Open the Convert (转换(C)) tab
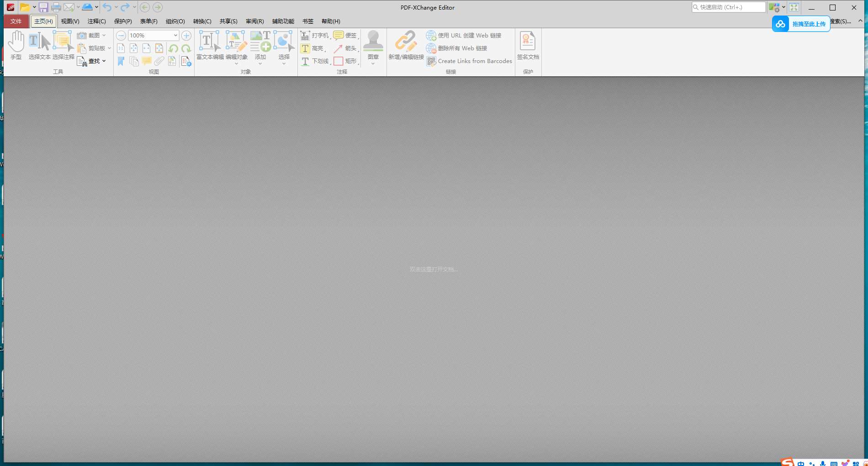 tap(202, 21)
